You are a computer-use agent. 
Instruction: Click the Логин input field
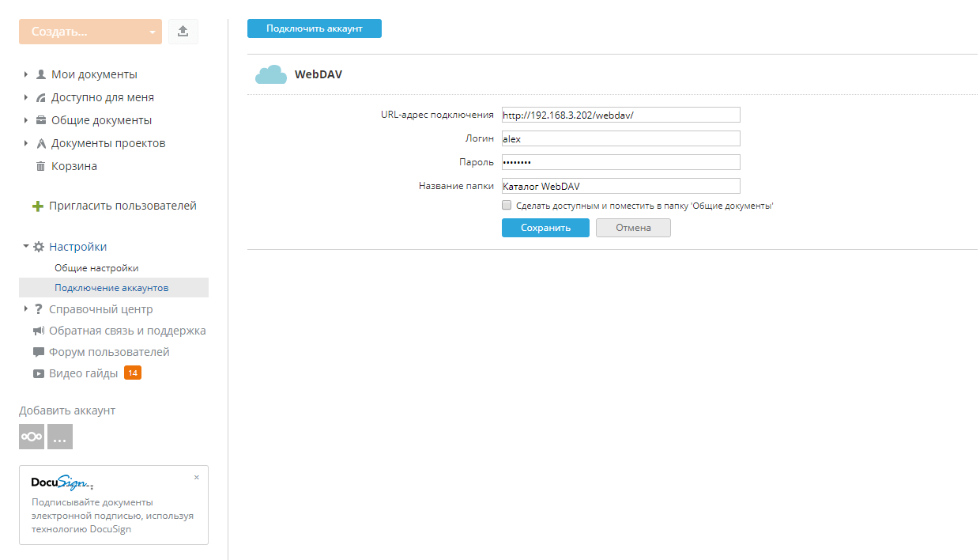coord(620,138)
